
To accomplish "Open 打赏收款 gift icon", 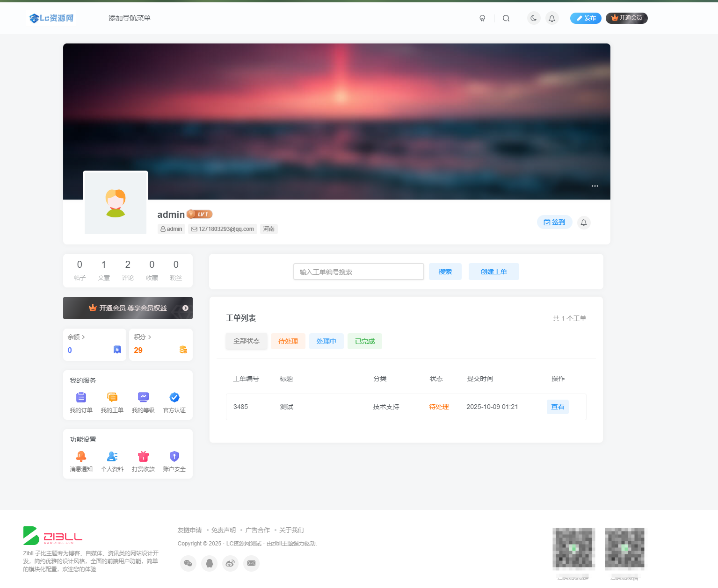I will click(143, 456).
